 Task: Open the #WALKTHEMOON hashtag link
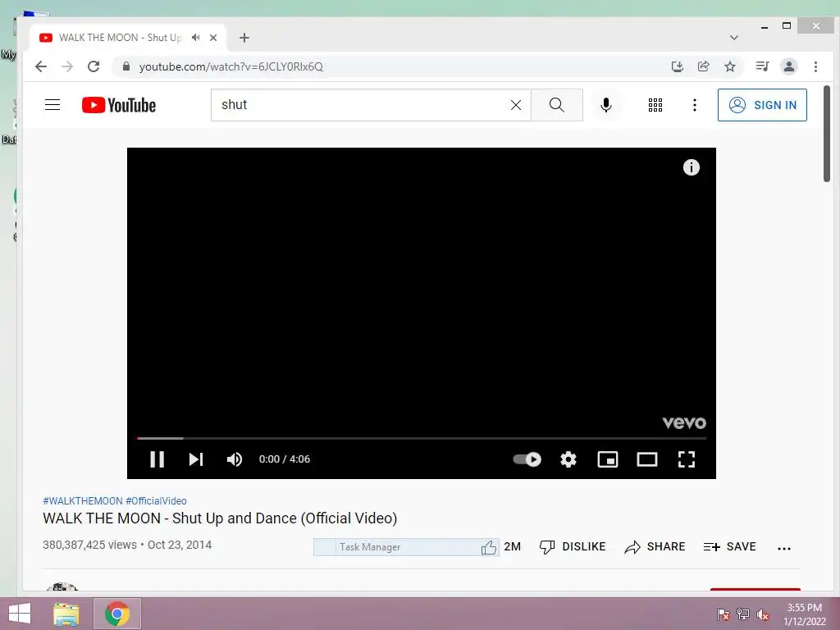click(x=83, y=501)
